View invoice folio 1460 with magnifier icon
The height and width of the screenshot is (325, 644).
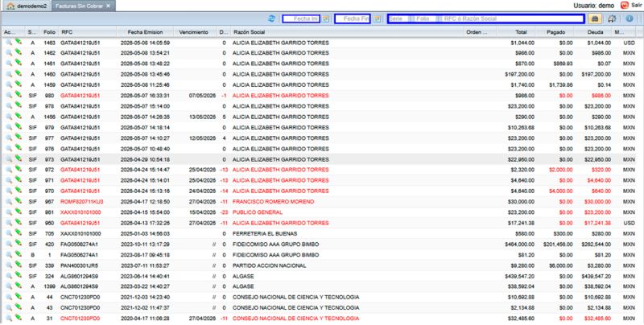[9, 74]
